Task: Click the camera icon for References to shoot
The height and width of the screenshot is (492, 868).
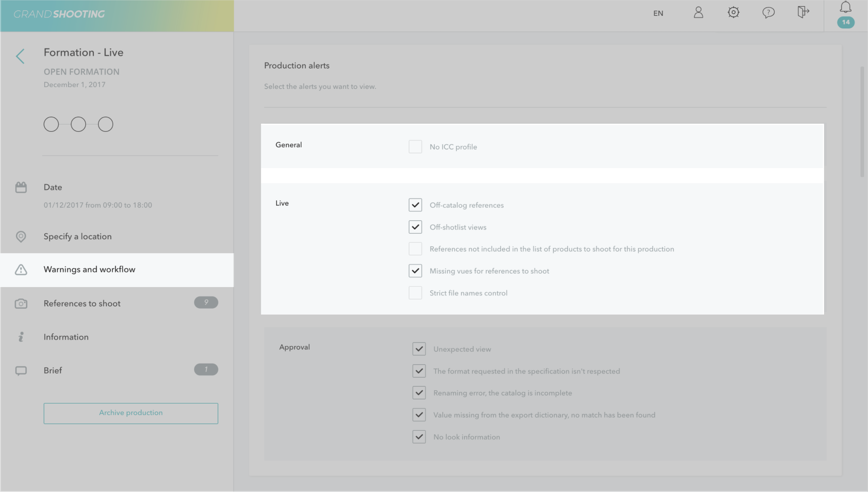Action: pos(21,304)
